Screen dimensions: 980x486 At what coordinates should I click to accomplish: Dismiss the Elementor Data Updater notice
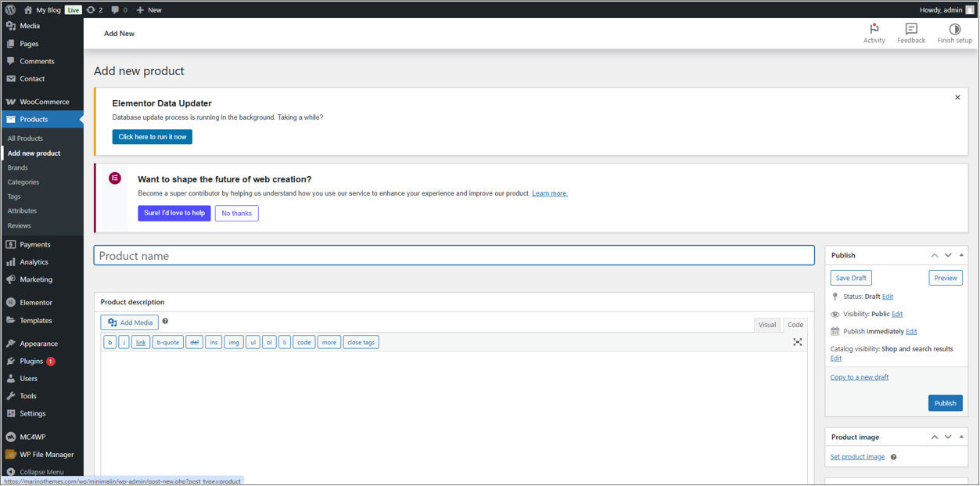tap(957, 98)
